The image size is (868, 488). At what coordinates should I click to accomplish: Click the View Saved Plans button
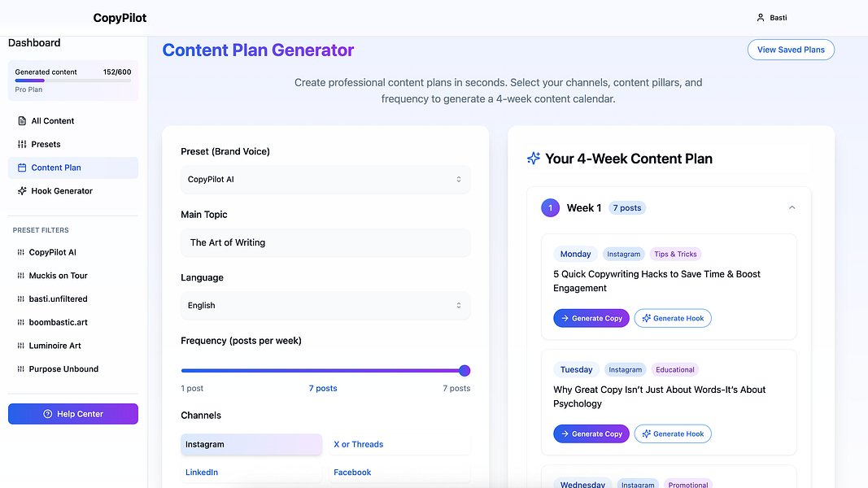point(791,50)
